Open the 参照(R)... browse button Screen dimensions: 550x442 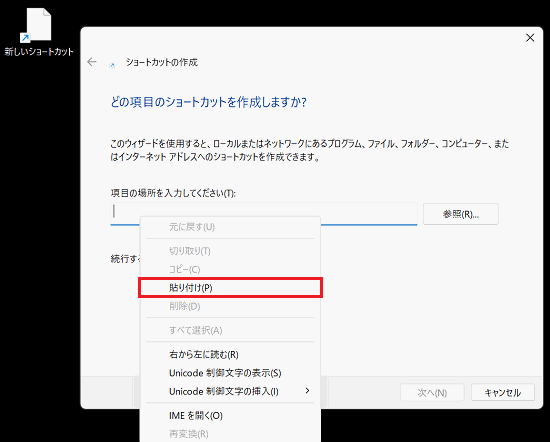pyautogui.click(x=461, y=214)
